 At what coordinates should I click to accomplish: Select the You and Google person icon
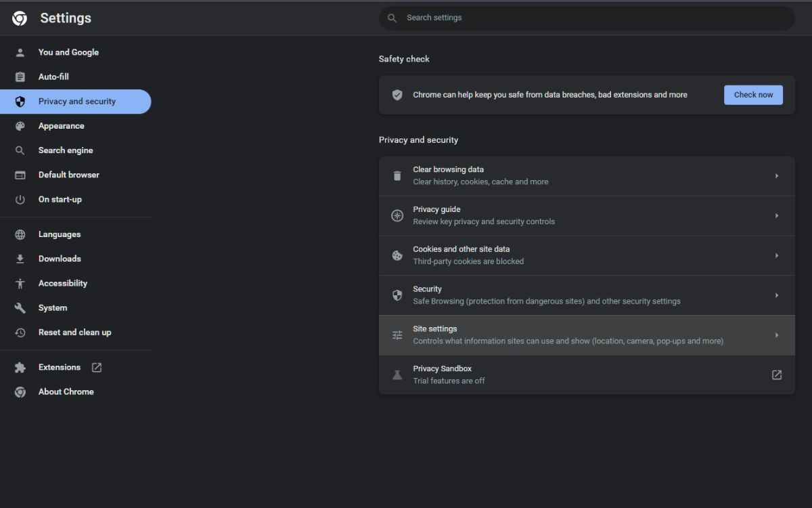[x=20, y=52]
